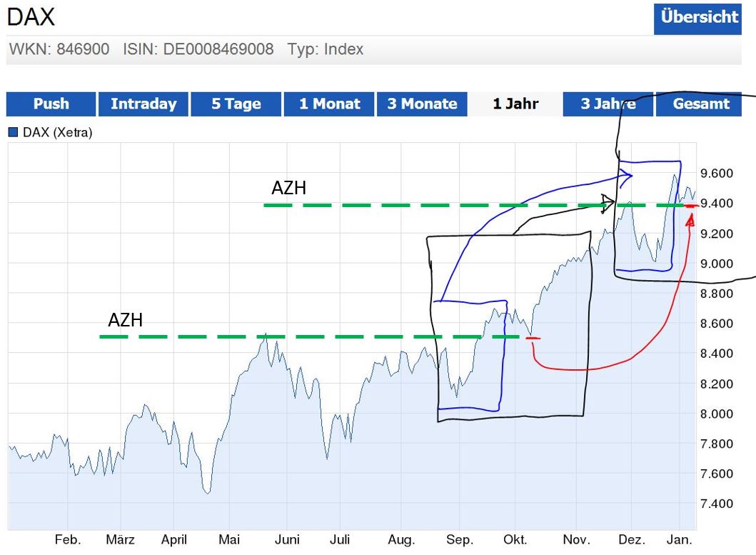Image resolution: width=756 pixels, height=555 pixels.
Task: Select the currently active 1 Jahr tab
Action: pos(515,104)
